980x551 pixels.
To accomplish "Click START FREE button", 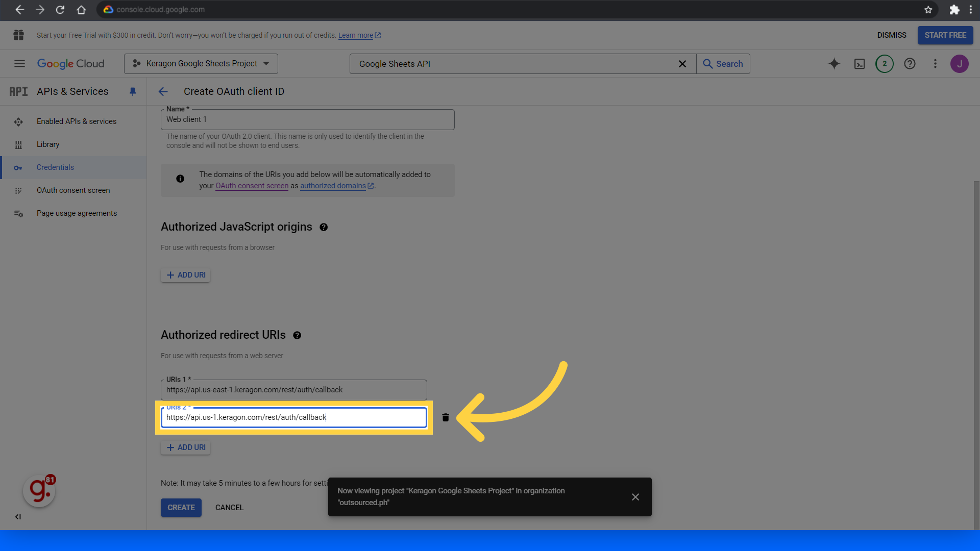I will [945, 35].
